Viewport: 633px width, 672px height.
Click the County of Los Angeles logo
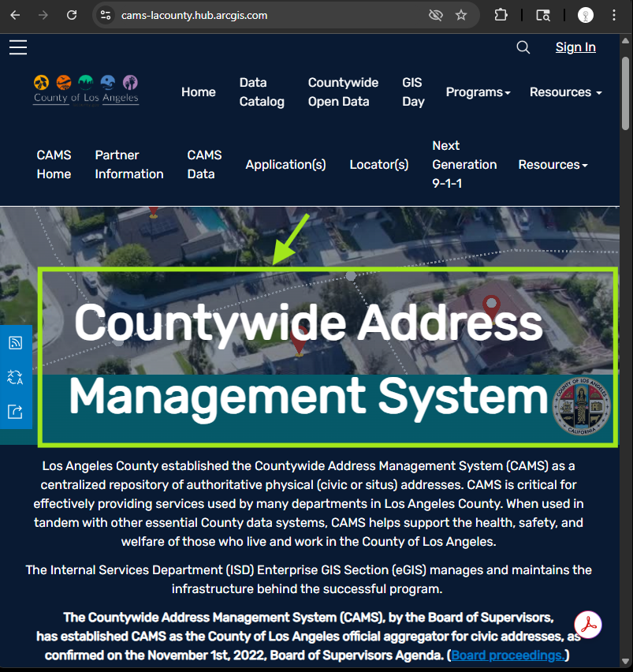86,91
